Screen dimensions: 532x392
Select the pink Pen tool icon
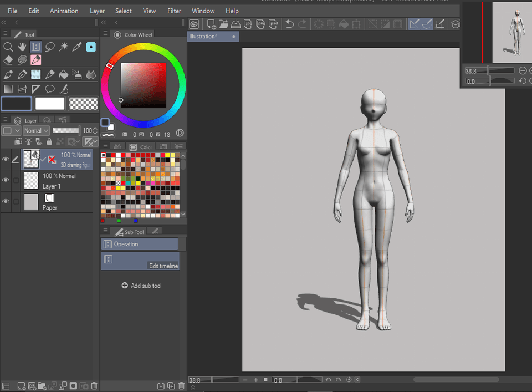[x=35, y=60]
